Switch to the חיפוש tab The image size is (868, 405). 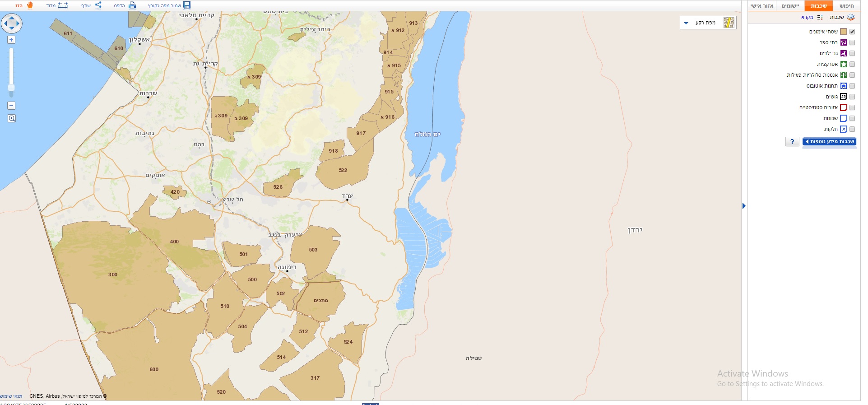tap(846, 6)
